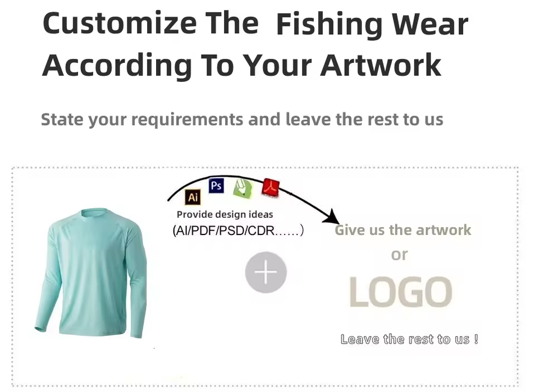This screenshot has width=539, height=392.
Task: Click the black curved arrow head
Action: [x=331, y=217]
